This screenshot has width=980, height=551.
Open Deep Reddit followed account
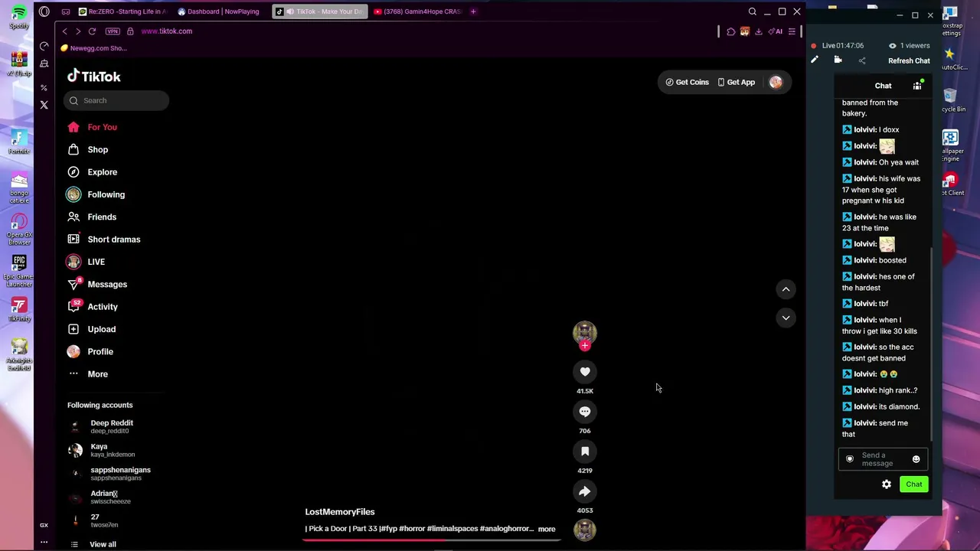[x=111, y=426]
